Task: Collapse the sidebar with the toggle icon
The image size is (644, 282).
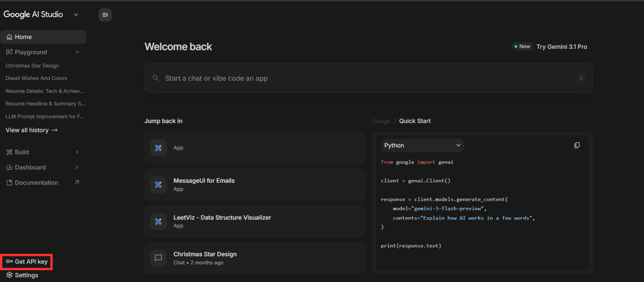Action: 105,15
